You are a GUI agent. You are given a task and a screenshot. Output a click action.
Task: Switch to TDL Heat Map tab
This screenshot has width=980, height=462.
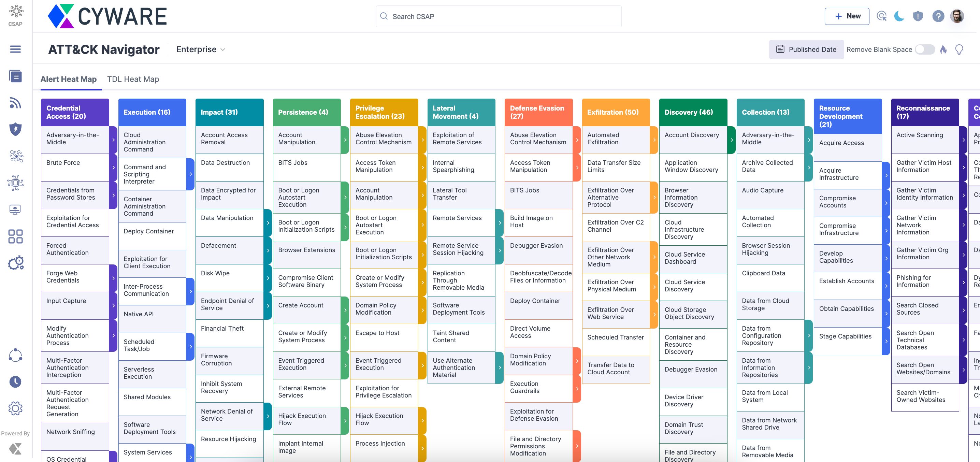coord(133,79)
